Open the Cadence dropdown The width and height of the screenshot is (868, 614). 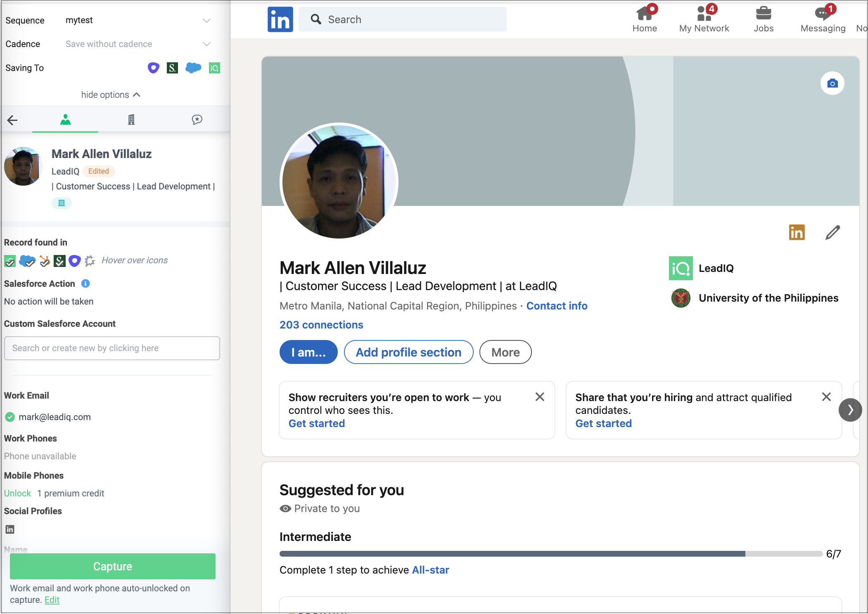pyautogui.click(x=138, y=44)
